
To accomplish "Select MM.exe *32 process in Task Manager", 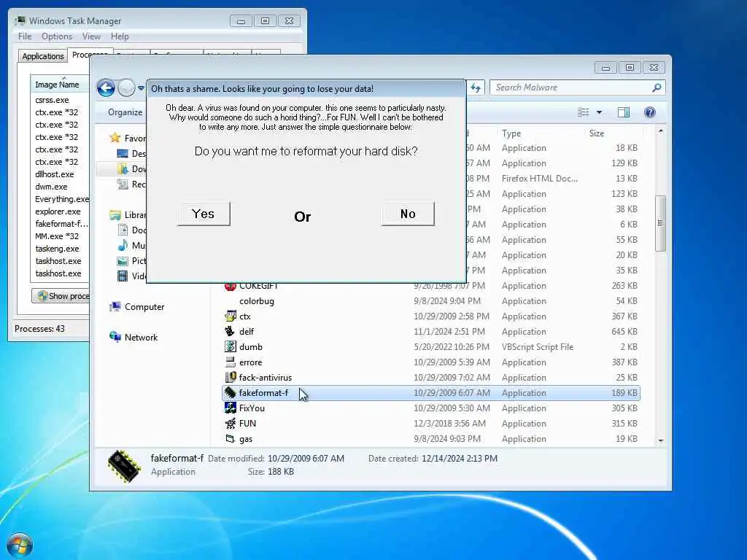I will [57, 236].
